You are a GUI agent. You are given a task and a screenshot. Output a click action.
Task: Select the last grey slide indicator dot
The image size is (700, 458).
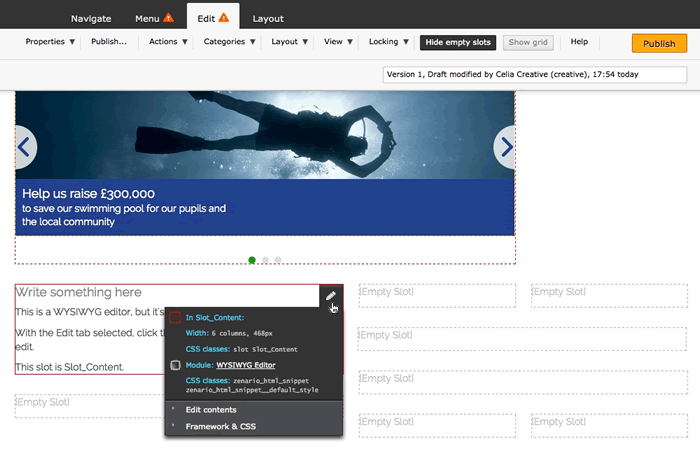pyautogui.click(x=278, y=260)
